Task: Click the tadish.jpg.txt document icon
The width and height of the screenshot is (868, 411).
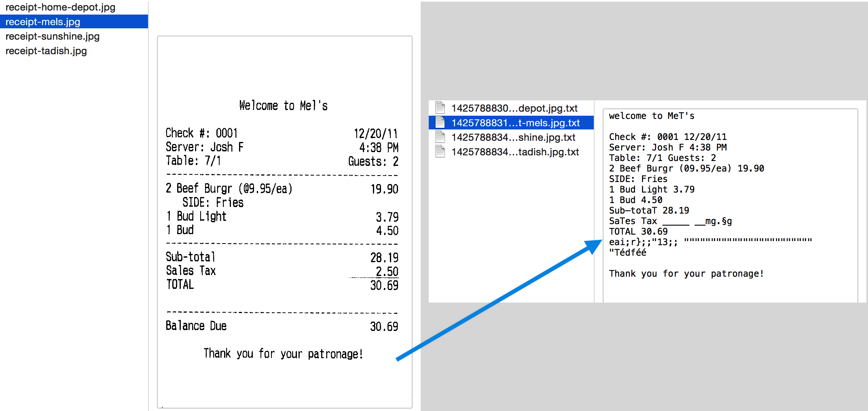Action: coord(440,151)
